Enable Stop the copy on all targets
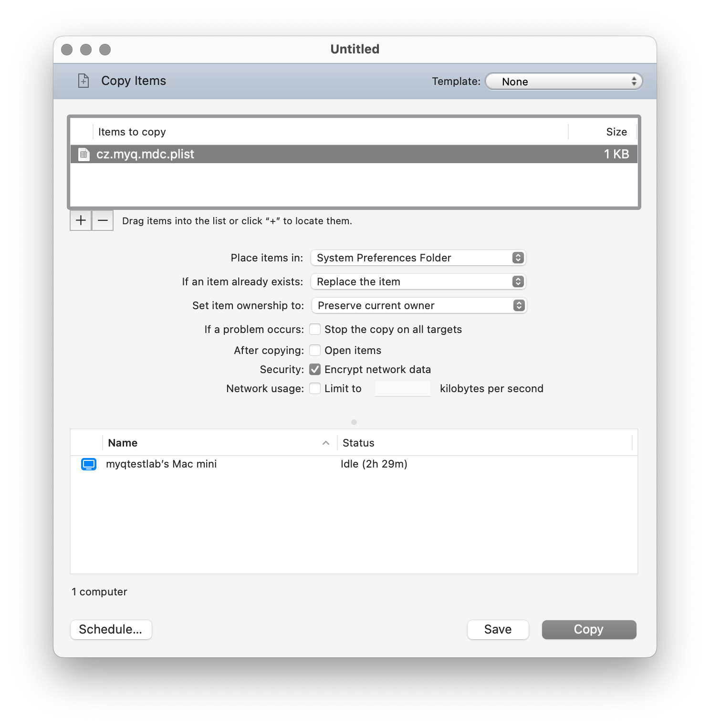The image size is (710, 728). pos(315,329)
